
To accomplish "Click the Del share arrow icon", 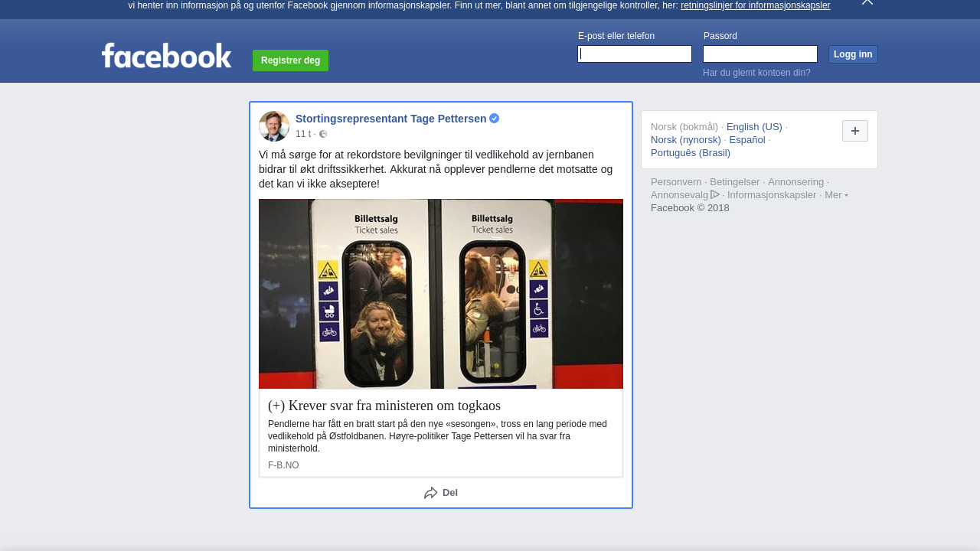I will (431, 493).
